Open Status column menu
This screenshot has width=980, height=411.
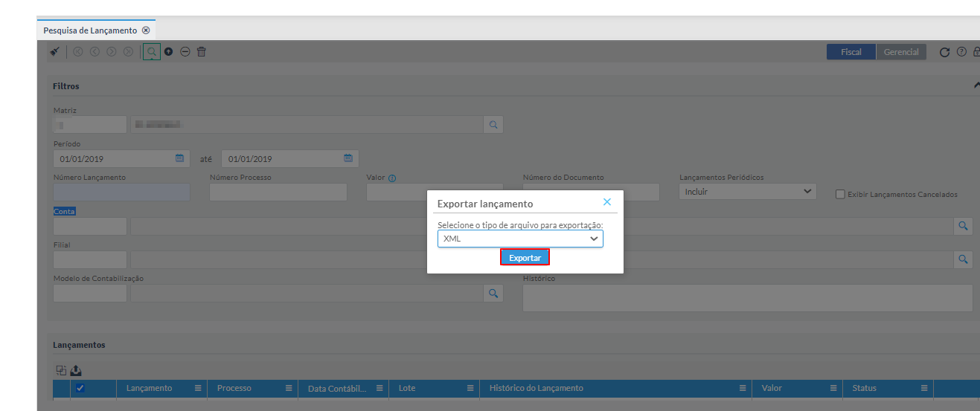coord(923,388)
